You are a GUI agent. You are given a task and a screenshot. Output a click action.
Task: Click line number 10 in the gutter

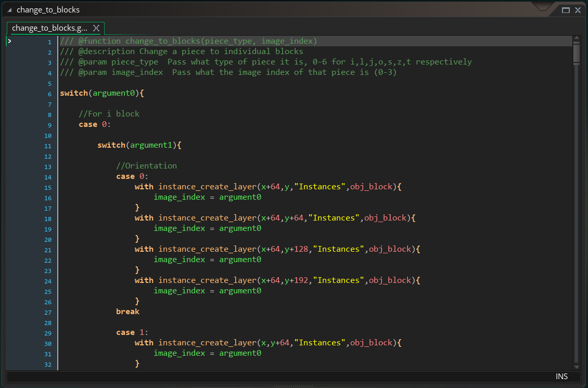point(48,136)
